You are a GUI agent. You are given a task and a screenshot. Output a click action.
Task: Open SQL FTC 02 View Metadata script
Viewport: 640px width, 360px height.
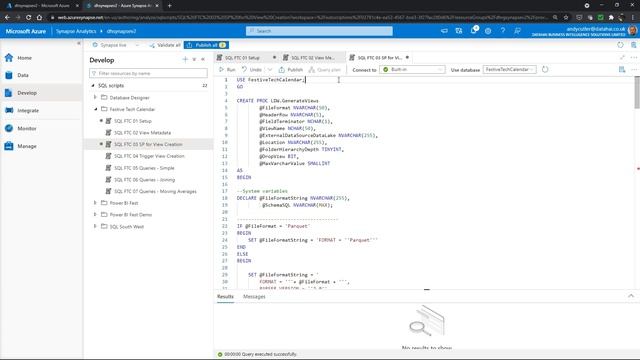(x=142, y=133)
